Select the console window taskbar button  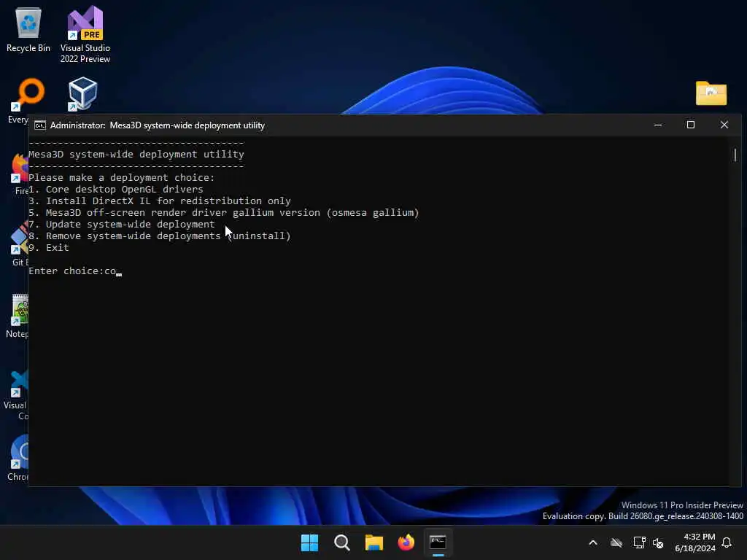pyautogui.click(x=438, y=542)
